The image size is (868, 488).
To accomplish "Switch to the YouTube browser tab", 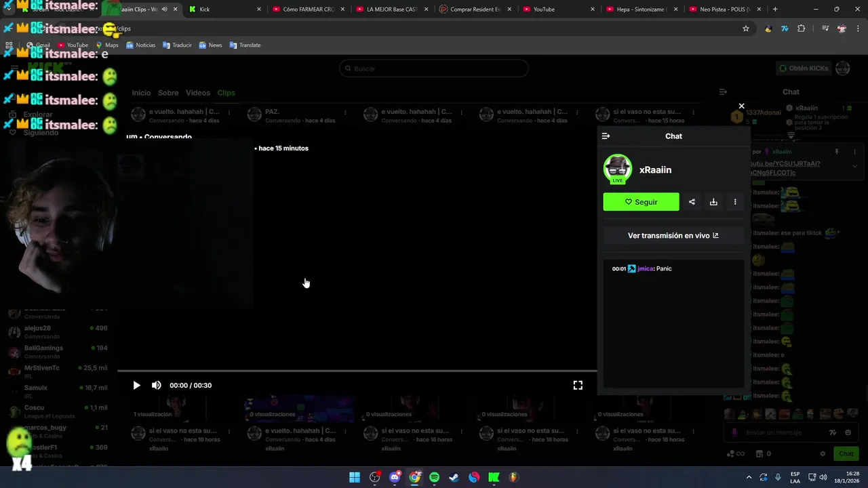I will click(559, 9).
